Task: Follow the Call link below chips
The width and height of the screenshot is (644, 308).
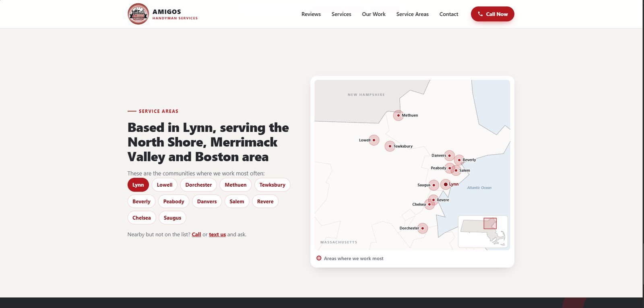Action: pos(196,235)
